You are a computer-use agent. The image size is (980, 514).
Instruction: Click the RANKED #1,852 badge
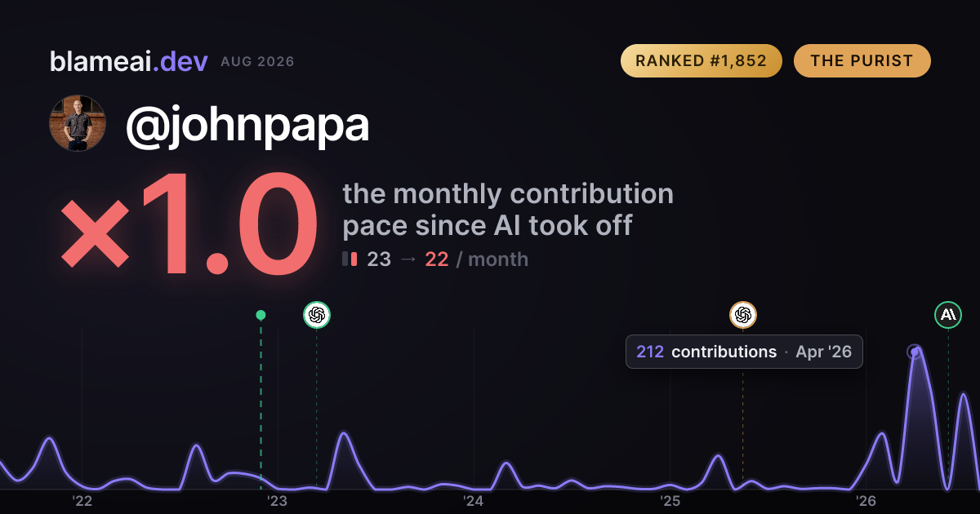702,61
